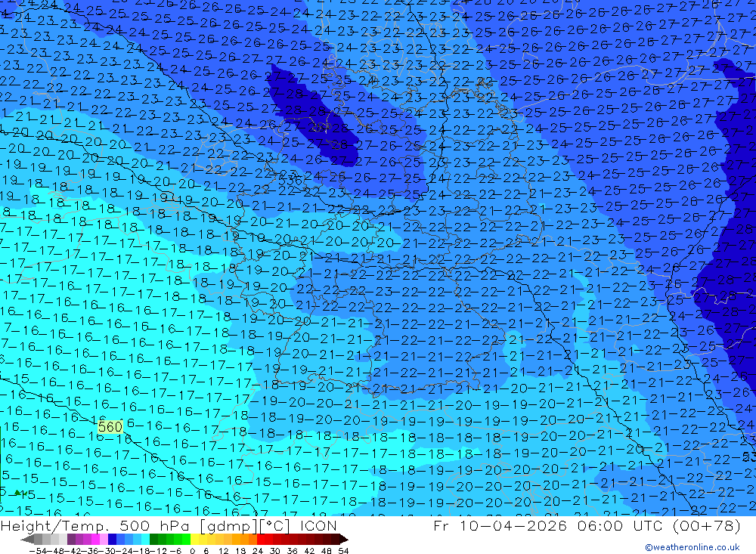Pick the bright yellow swatch above the 0 label

coord(195,539)
